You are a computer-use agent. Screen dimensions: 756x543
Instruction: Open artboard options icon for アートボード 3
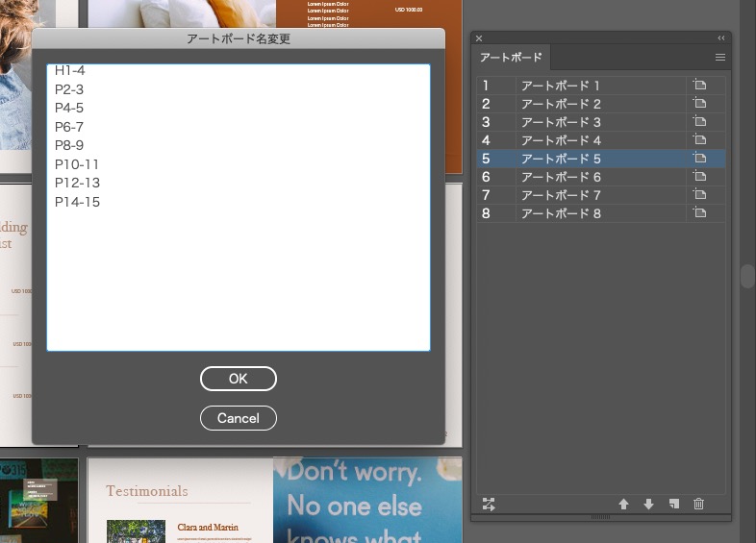coord(699,121)
